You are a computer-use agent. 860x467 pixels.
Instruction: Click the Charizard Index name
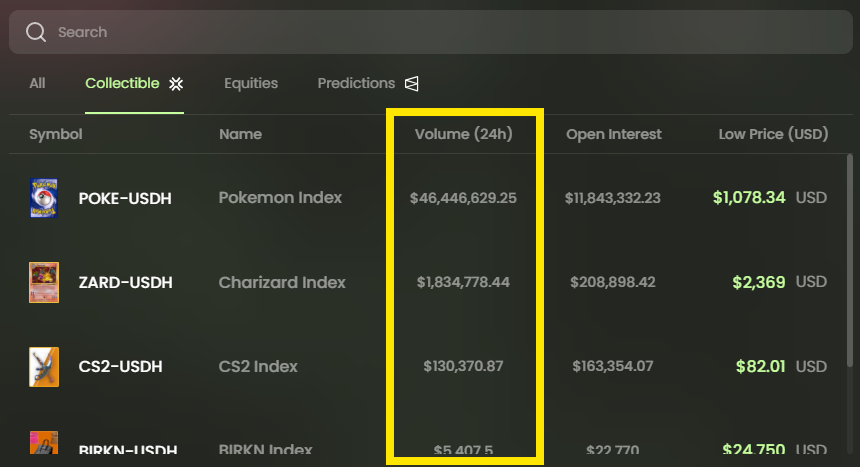pyautogui.click(x=282, y=282)
